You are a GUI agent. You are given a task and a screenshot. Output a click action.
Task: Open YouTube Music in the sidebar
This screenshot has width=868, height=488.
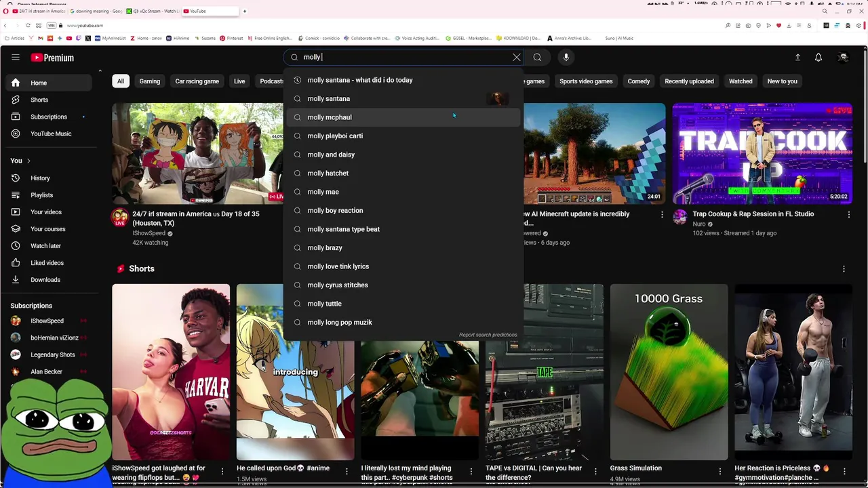pos(47,134)
